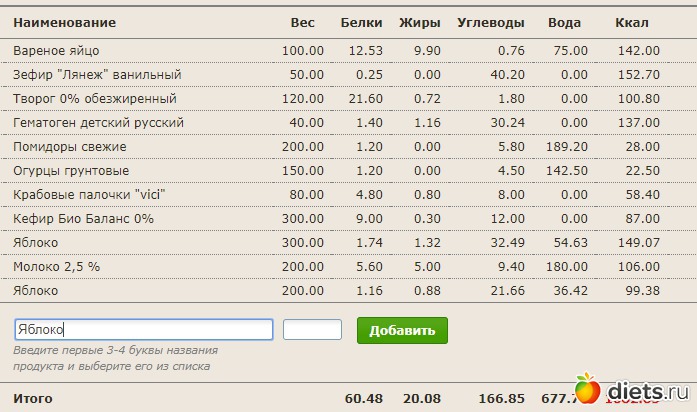This screenshot has height=412, width=697.
Task: Focus the product name field containing Яблоко
Action: (143, 330)
